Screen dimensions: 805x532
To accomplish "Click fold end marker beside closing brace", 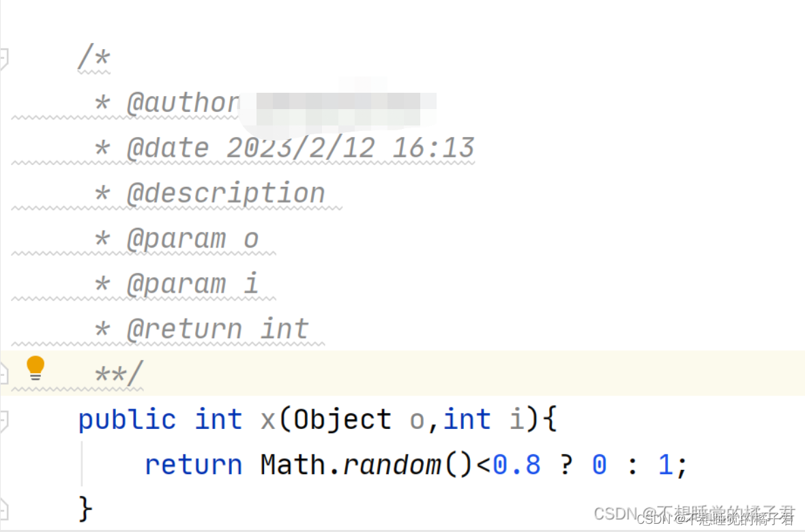I will (x=3, y=509).
